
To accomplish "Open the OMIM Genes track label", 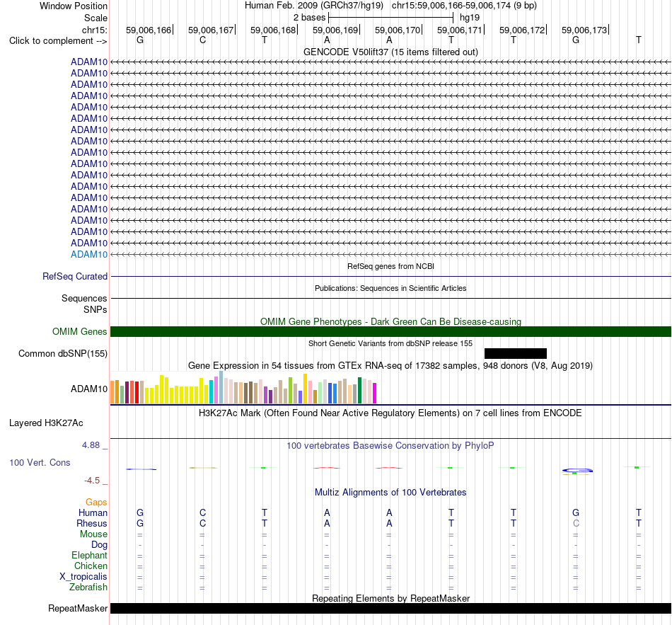I will (80, 331).
